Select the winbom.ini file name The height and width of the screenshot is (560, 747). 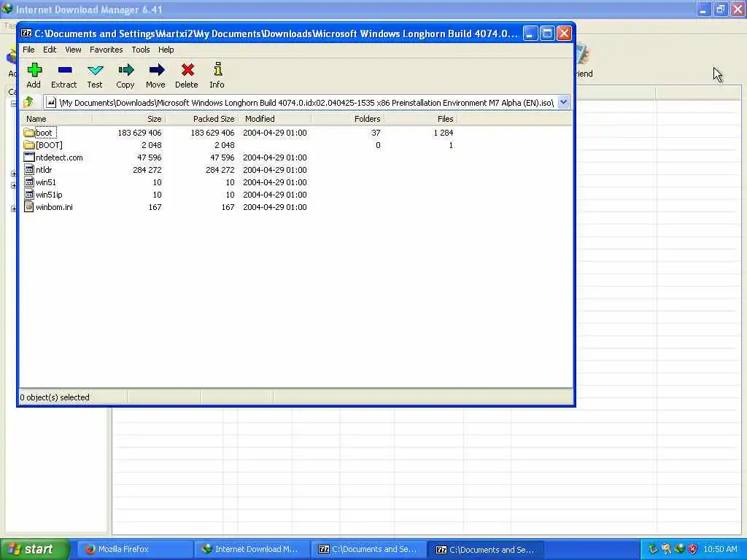click(x=54, y=206)
